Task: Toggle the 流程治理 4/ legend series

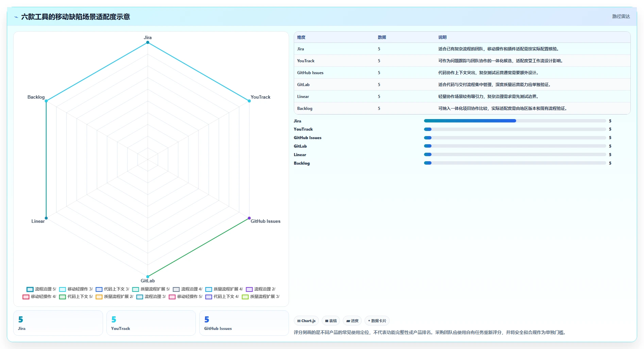Action: pos(188,289)
